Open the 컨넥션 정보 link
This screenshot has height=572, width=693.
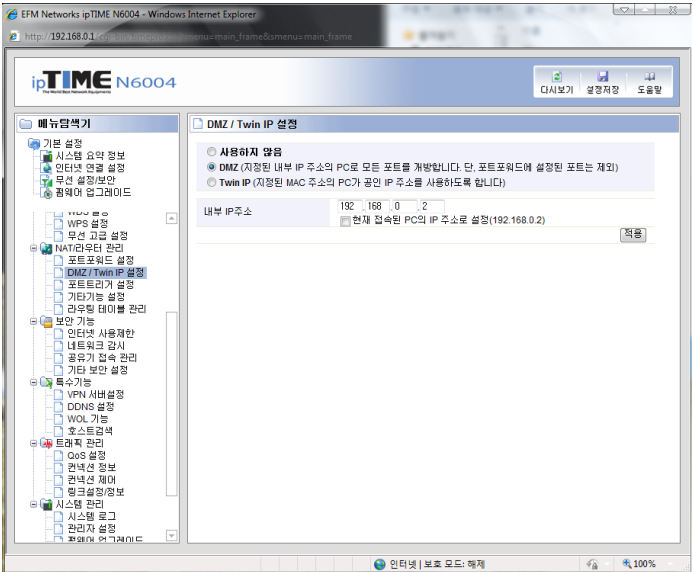[91, 468]
